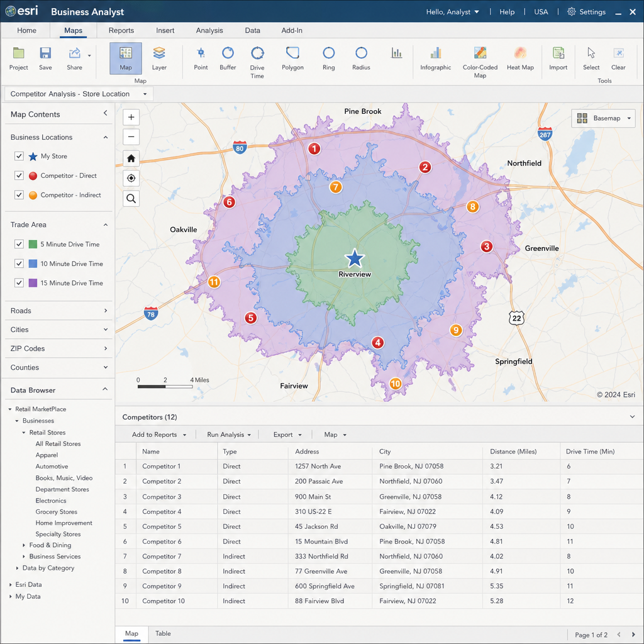This screenshot has height=644, width=644.
Task: Open Color-Coded Map tool
Action: coord(480,62)
